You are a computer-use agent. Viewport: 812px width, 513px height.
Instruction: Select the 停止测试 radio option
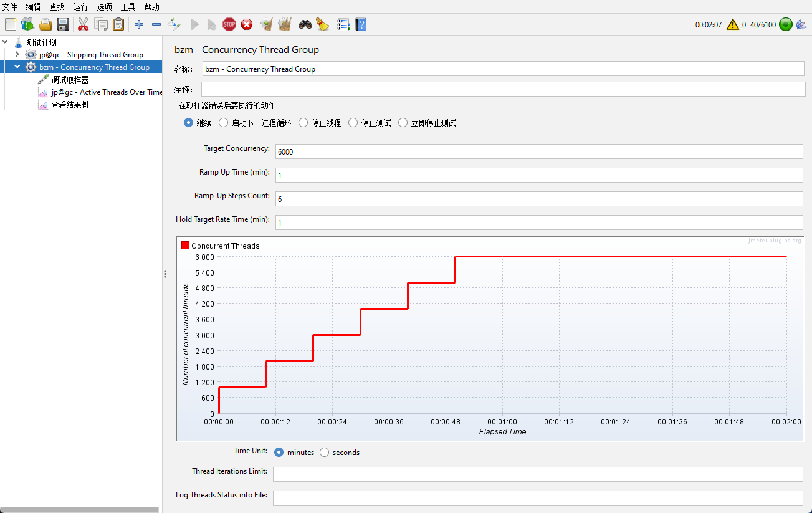353,123
